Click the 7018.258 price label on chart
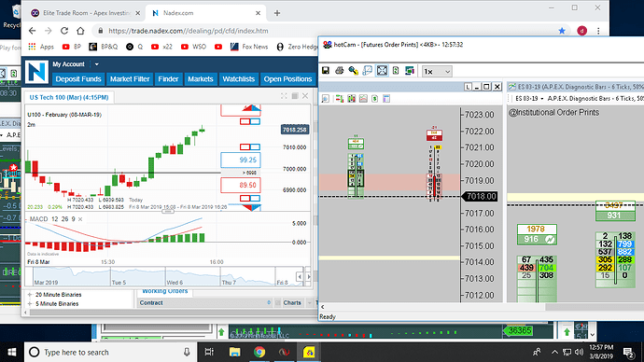The height and width of the screenshot is (362, 644). pyautogui.click(x=295, y=130)
